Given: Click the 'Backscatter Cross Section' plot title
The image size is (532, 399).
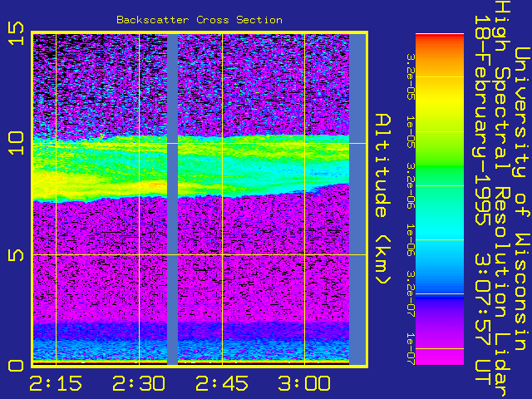Looking at the screenshot, I should click(199, 20).
